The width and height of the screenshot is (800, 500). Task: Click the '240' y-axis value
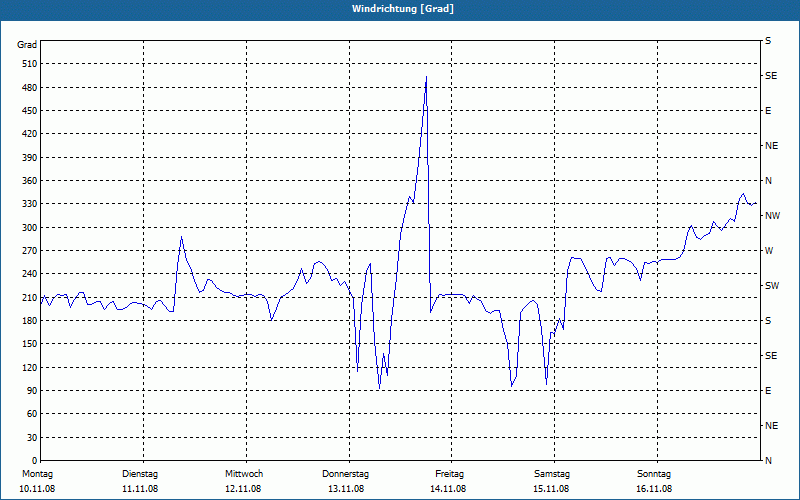(x=30, y=274)
